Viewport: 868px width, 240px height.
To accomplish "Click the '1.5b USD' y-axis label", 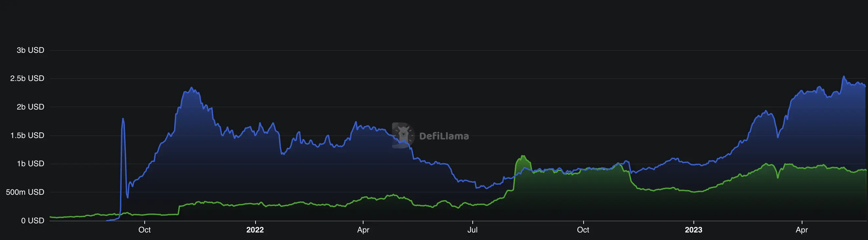I will click(x=27, y=135).
